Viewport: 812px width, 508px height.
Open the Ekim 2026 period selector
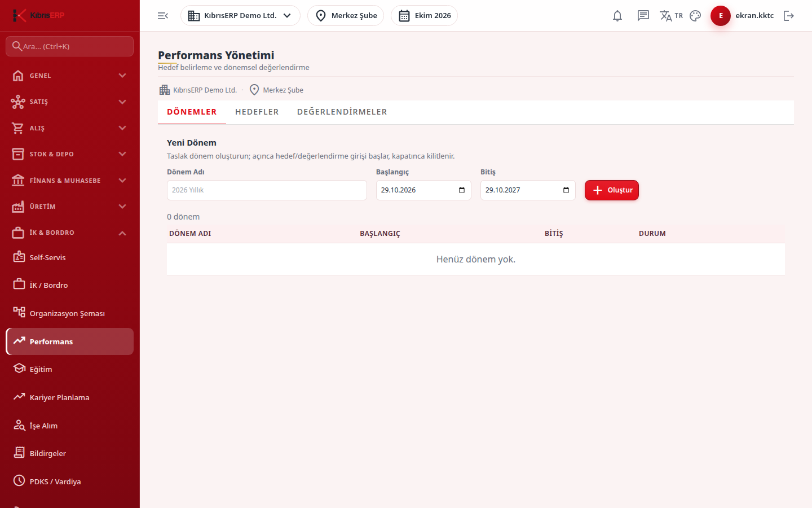424,16
